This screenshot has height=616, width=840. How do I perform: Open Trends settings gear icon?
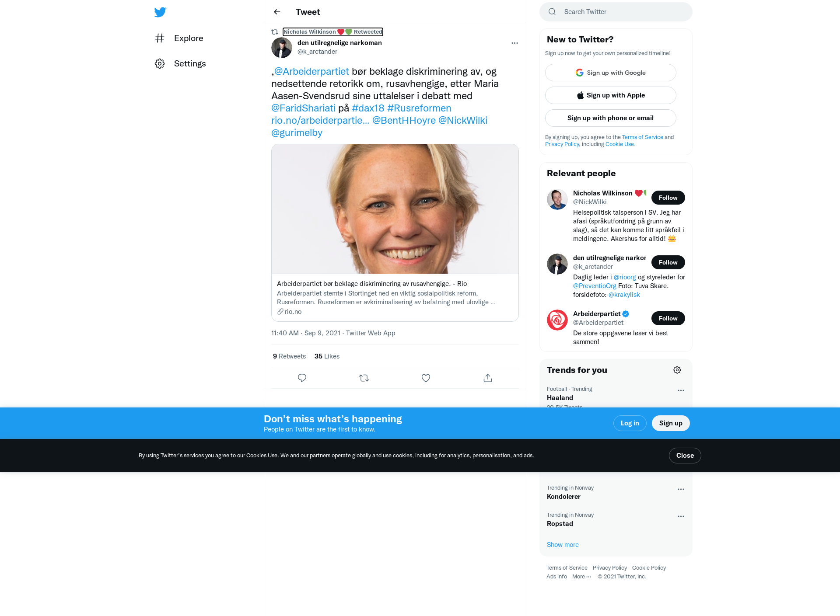click(x=677, y=370)
